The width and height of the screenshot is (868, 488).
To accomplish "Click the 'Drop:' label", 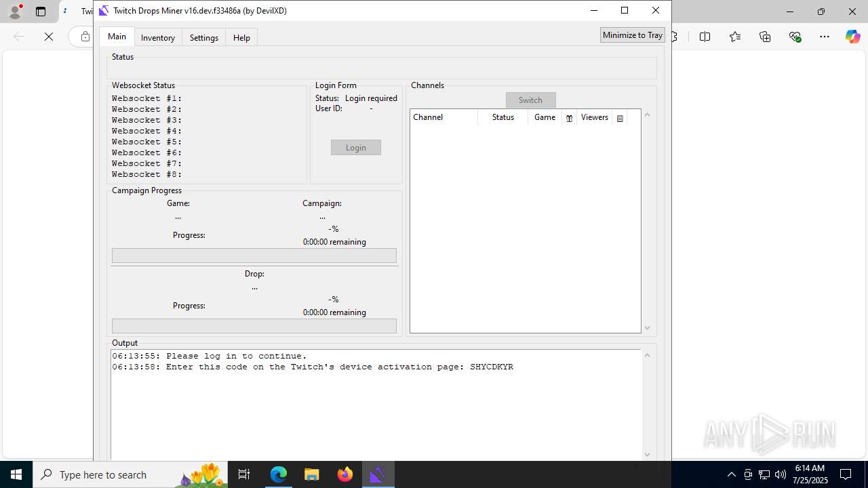I will [254, 274].
